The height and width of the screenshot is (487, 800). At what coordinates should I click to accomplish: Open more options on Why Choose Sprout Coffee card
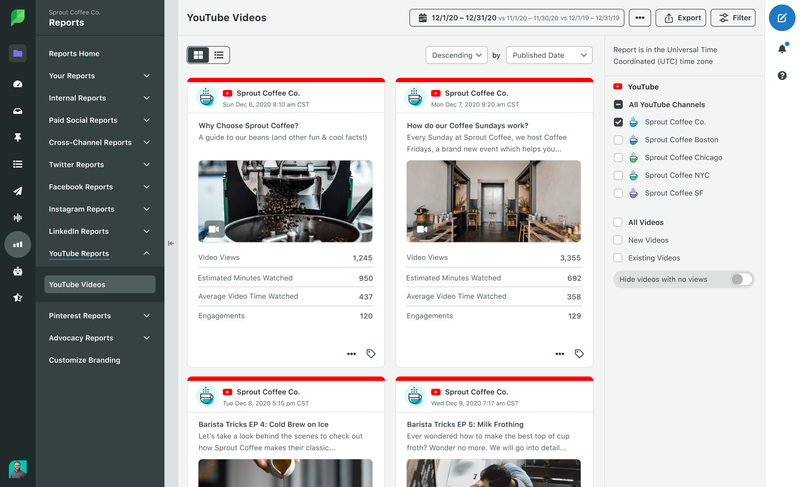[352, 353]
